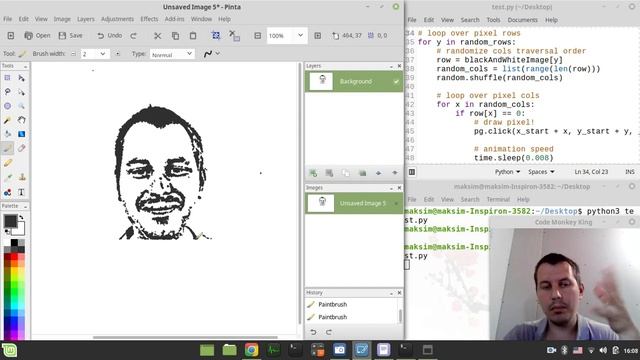The width and height of the screenshot is (640, 360).
Task: Select the Lasso Select tool
Action: coord(7,92)
